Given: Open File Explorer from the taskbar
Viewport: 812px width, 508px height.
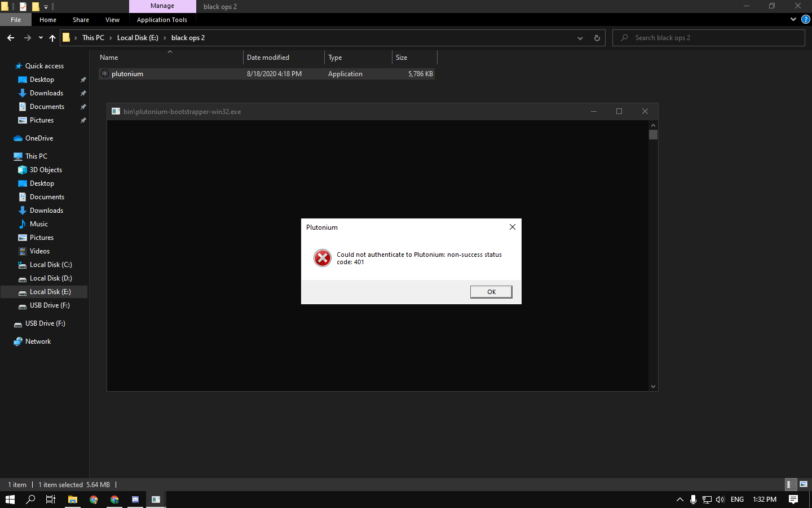Looking at the screenshot, I should [73, 500].
